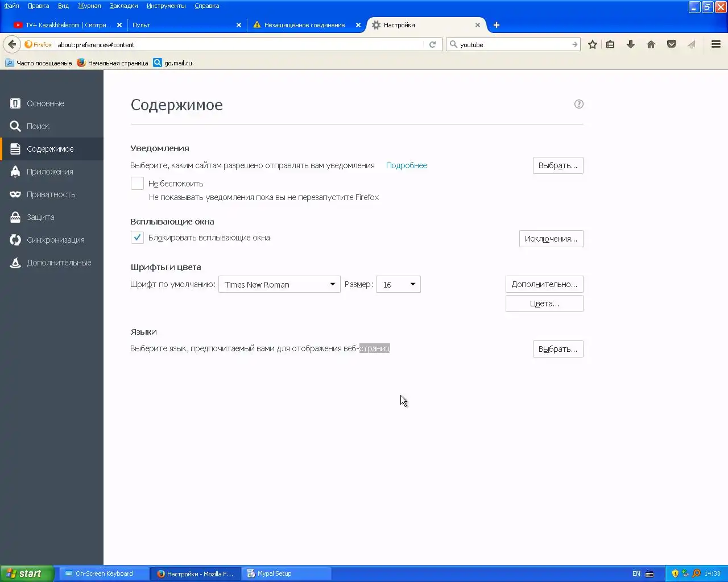Open Синхронизация settings category
Screen dimensions: 728x582
coord(52,240)
